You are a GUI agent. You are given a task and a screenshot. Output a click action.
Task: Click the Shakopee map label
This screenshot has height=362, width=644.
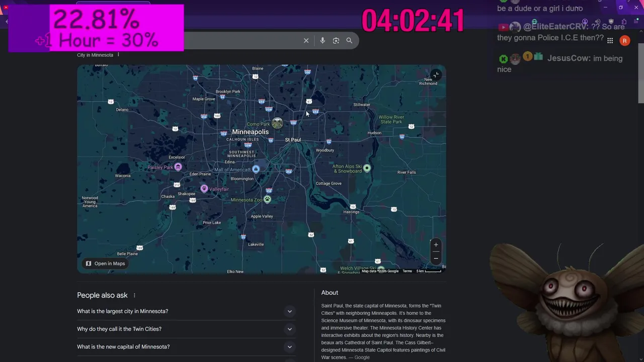point(186,194)
